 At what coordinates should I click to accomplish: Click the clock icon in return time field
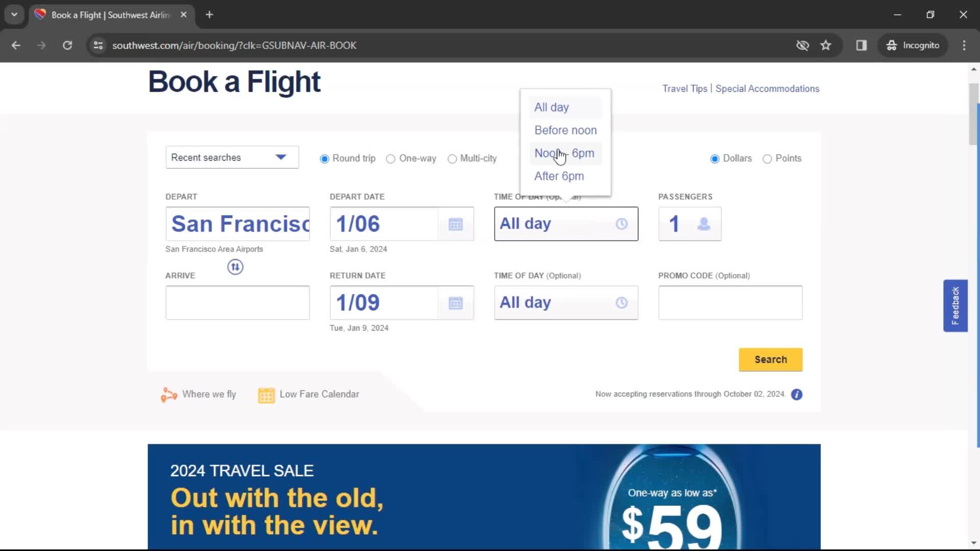click(x=621, y=302)
